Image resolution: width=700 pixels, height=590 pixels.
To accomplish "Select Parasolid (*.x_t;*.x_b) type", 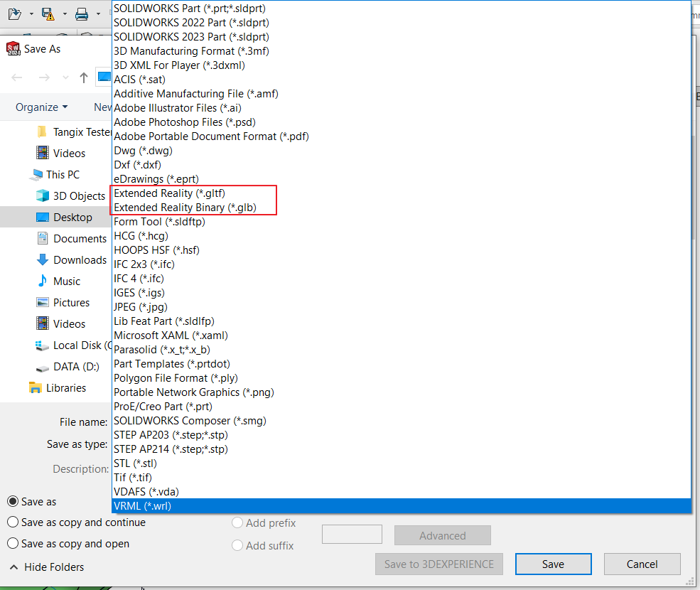I will tap(401, 350).
